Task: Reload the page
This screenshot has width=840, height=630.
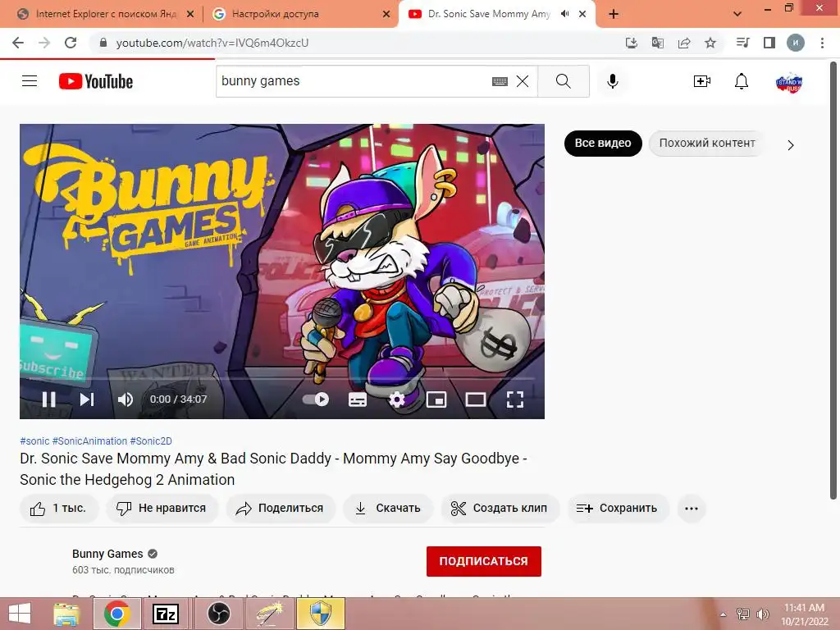Action: [71, 43]
